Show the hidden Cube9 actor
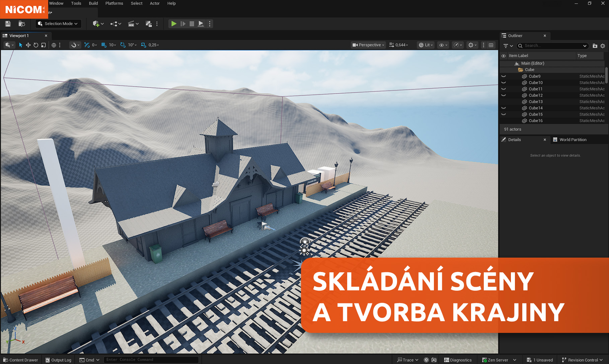This screenshot has height=364, width=609. 504,76
